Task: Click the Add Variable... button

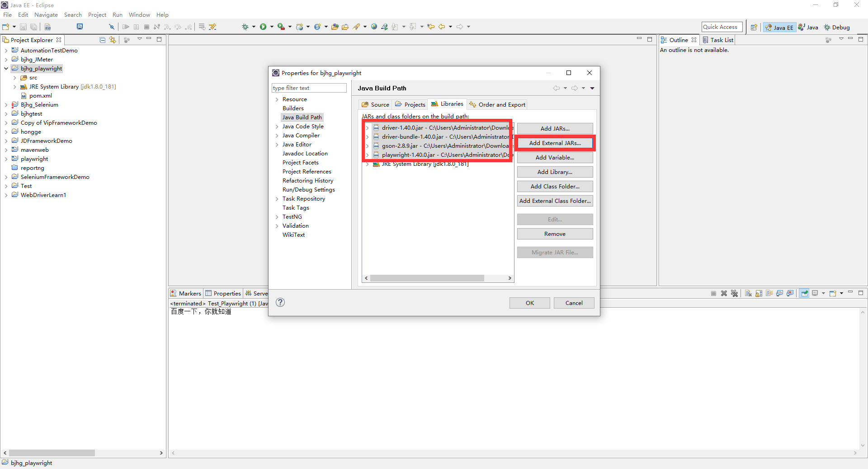Action: (555, 157)
